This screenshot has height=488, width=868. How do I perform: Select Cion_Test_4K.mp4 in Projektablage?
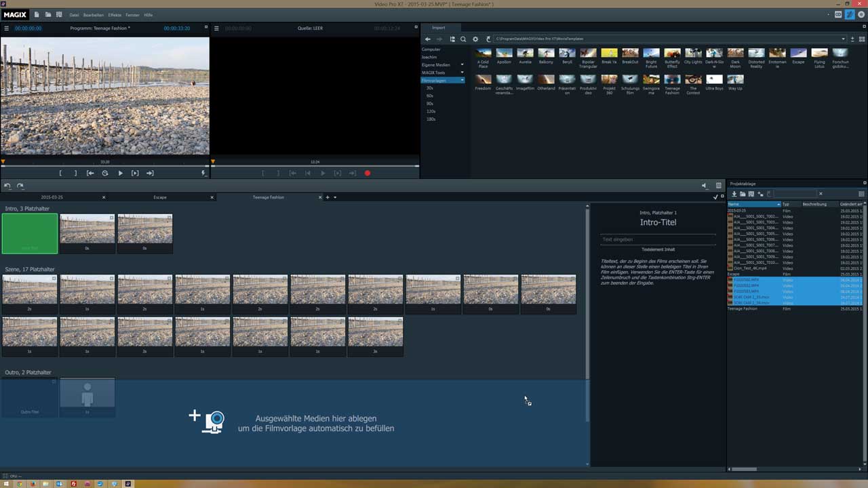pos(750,268)
